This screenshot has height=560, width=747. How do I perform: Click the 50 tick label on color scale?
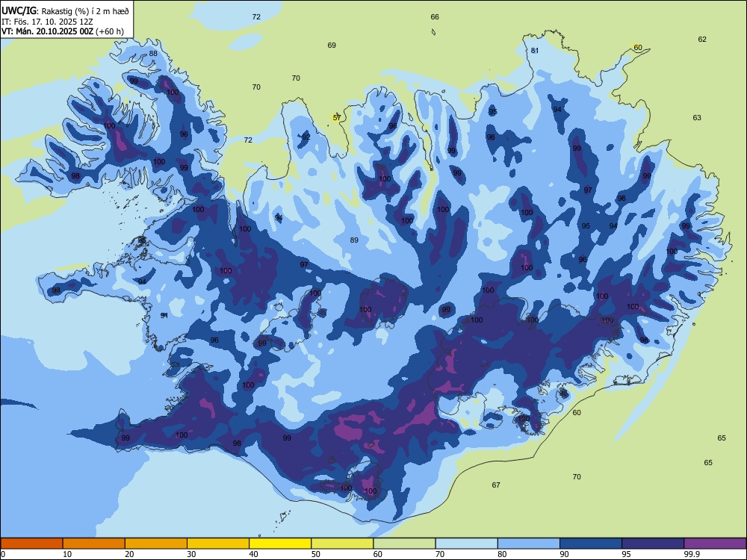click(316, 554)
